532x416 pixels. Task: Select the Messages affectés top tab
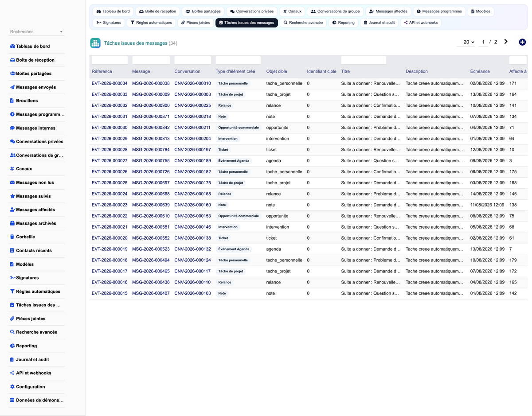[x=388, y=12]
